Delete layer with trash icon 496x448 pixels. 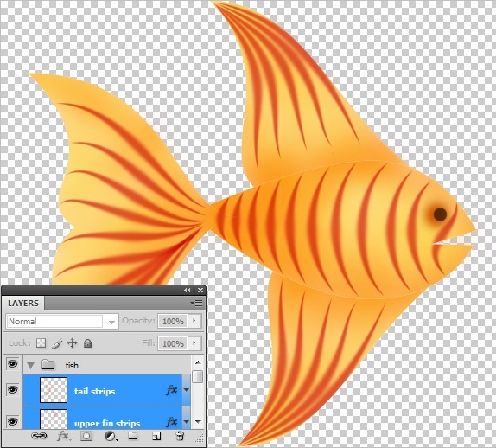[x=180, y=436]
